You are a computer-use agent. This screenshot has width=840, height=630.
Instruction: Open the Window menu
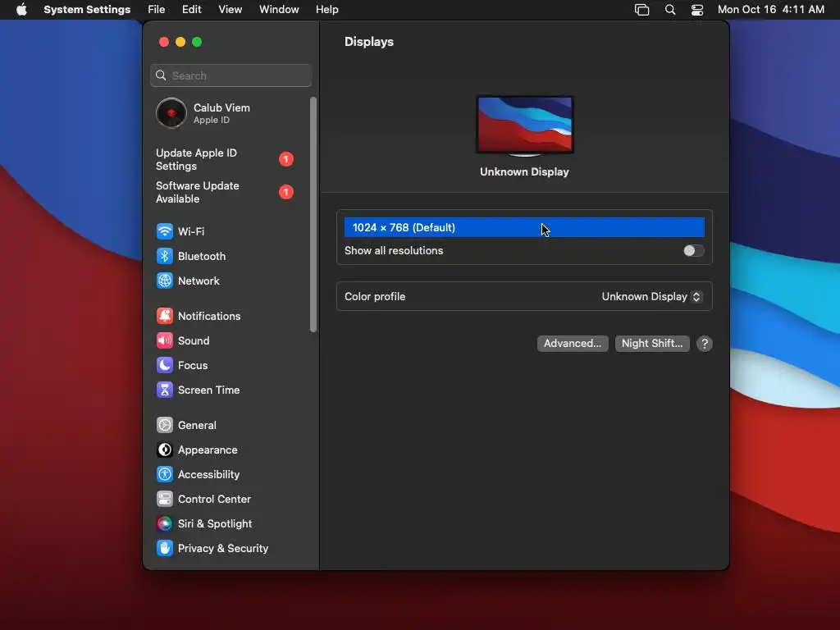(279, 10)
